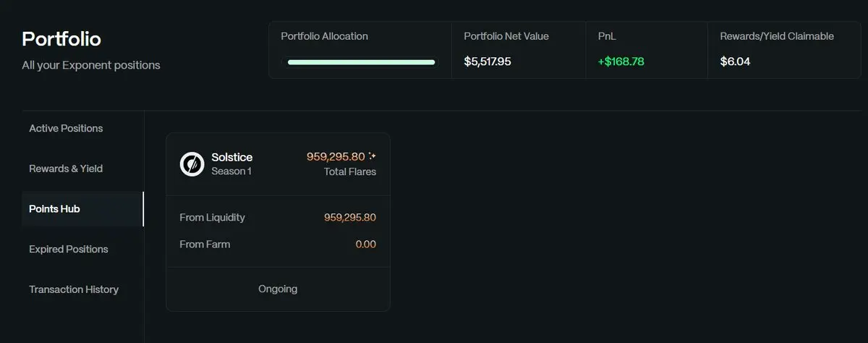Click the Ongoing status in the Solstice card
The image size is (868, 343).
pos(278,289)
